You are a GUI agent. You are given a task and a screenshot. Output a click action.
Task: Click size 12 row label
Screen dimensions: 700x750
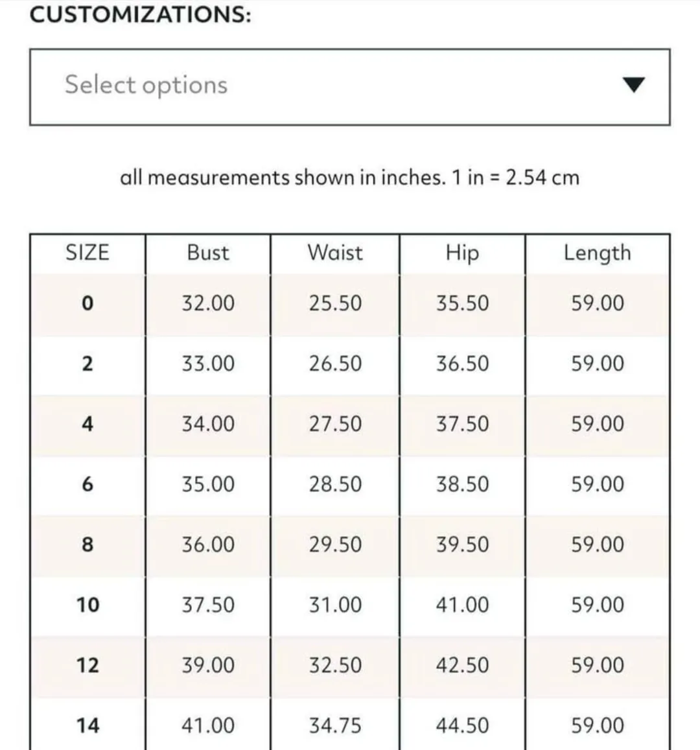pos(87,665)
